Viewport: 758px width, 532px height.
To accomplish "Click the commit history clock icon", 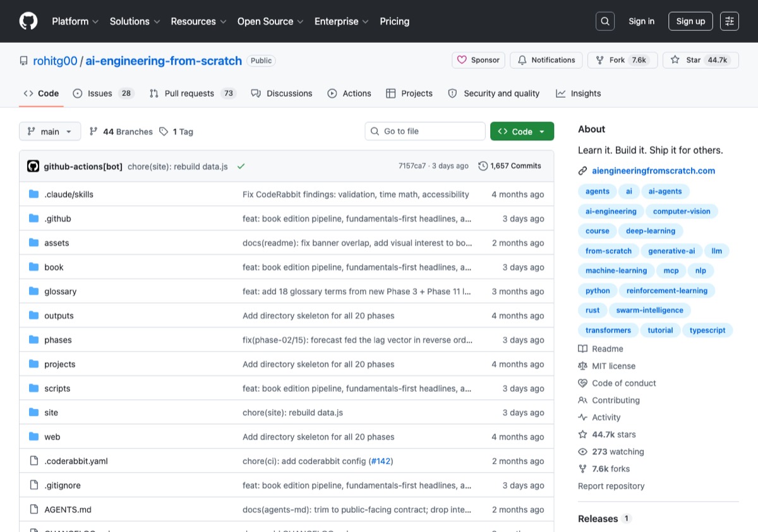I will pos(483,166).
